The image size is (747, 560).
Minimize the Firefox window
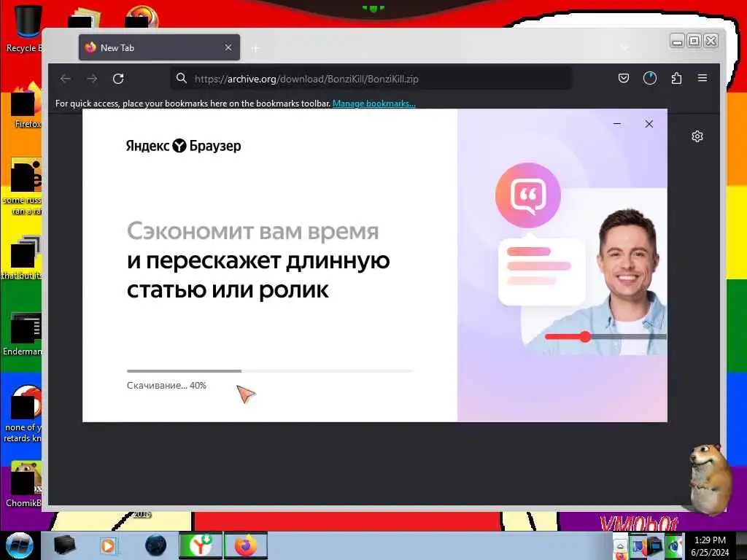[677, 42]
